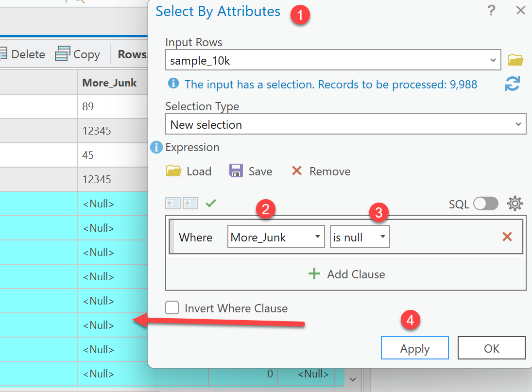Click the Load expression folder icon
Screen dimensions: 532x392
point(173,171)
